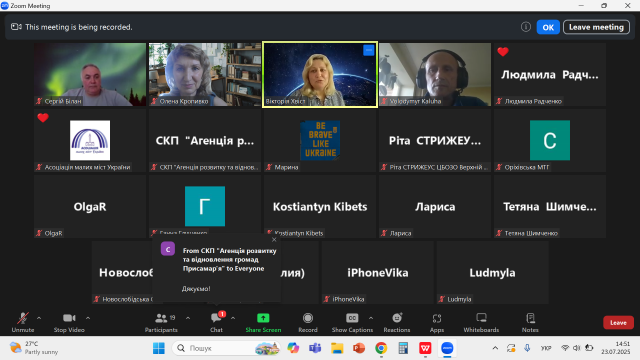Select the Kostiantyn Kibets tile
The height and width of the screenshot is (360, 640).
pos(320,207)
